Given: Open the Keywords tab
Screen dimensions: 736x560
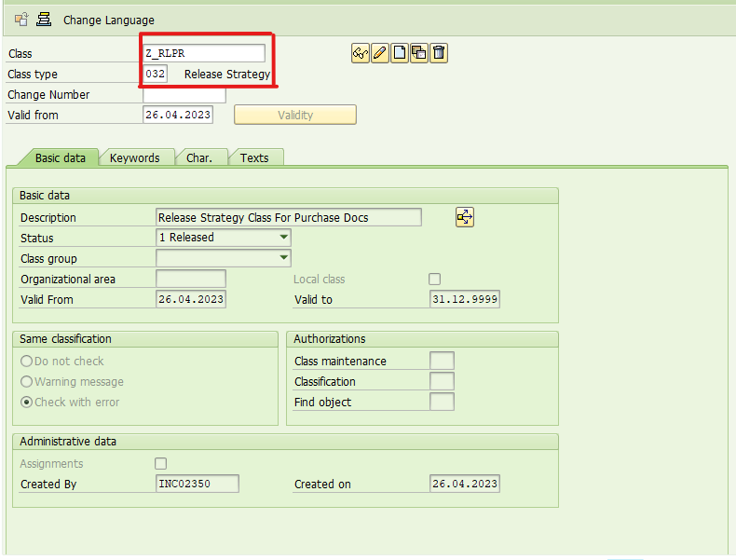Looking at the screenshot, I should [x=135, y=158].
